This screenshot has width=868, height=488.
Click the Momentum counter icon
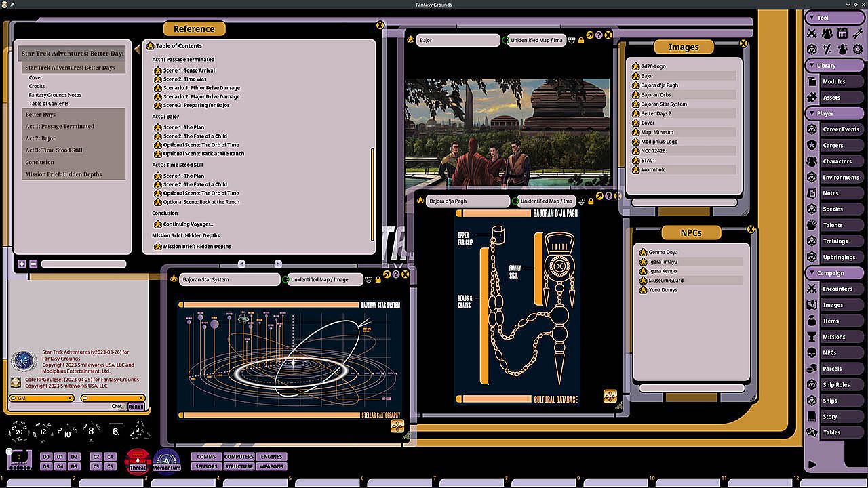(167, 460)
